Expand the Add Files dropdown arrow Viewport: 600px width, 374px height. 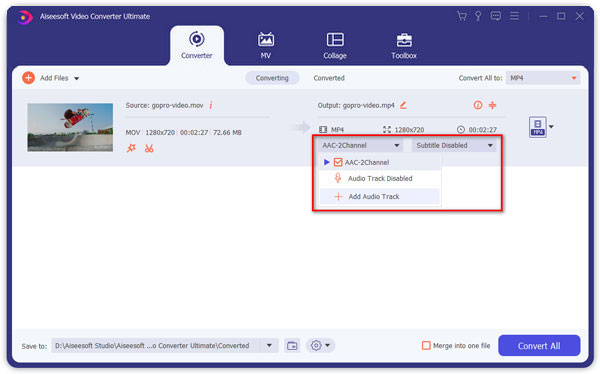coord(77,78)
